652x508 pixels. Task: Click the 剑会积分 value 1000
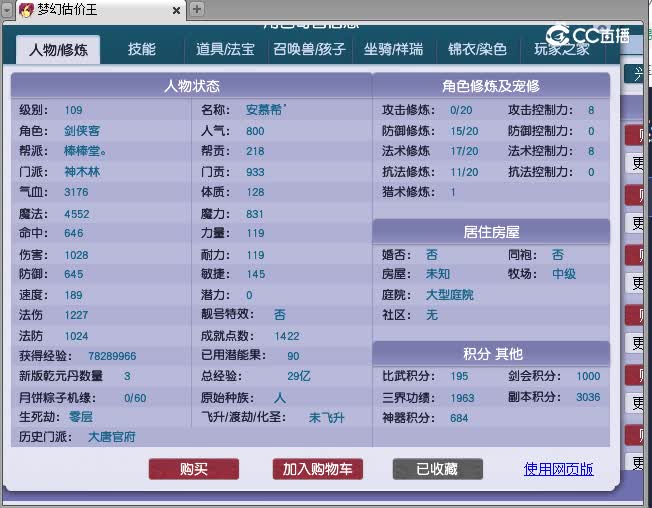coord(588,376)
